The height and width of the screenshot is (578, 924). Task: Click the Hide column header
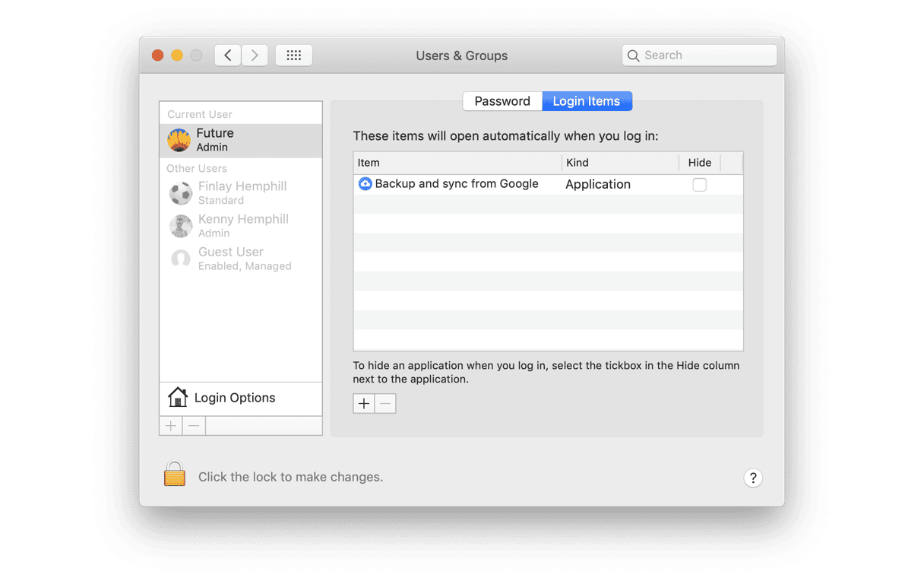[700, 163]
